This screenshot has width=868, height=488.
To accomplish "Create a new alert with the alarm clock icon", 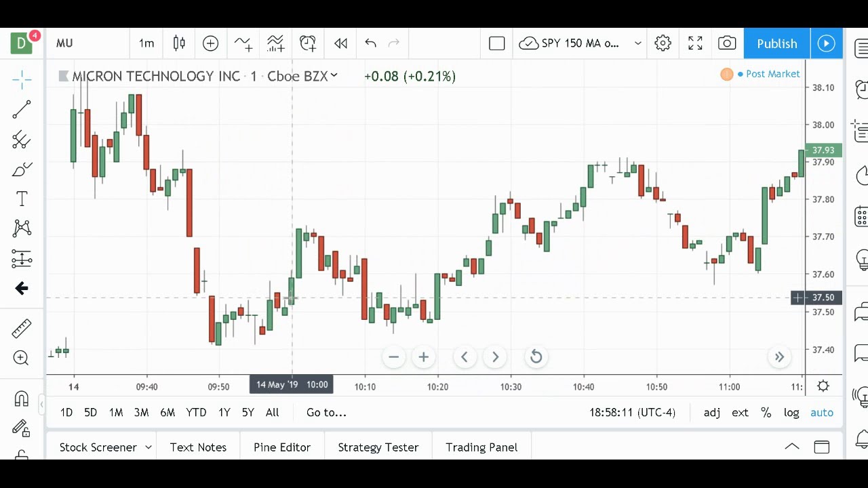I will 308,43.
